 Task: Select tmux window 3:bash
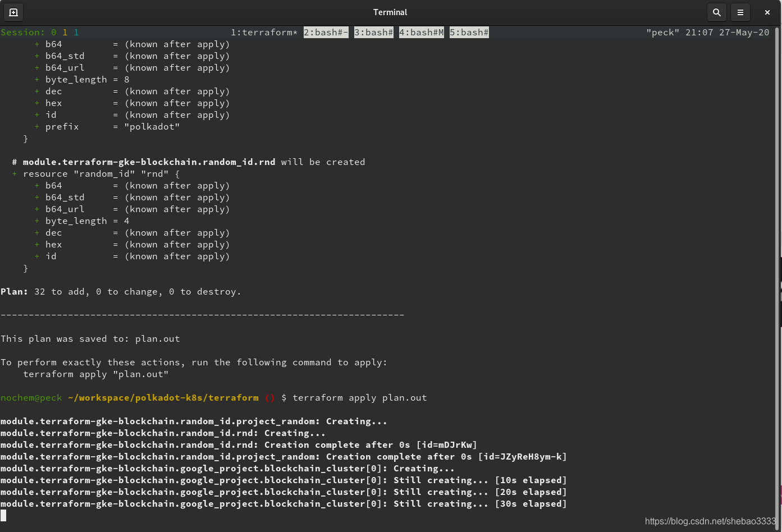(374, 33)
